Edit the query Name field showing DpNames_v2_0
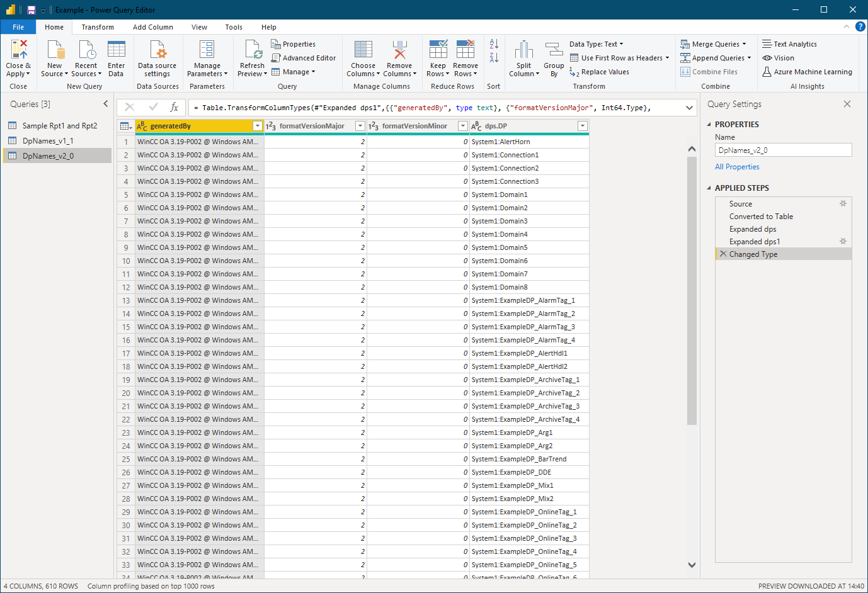 tap(783, 150)
